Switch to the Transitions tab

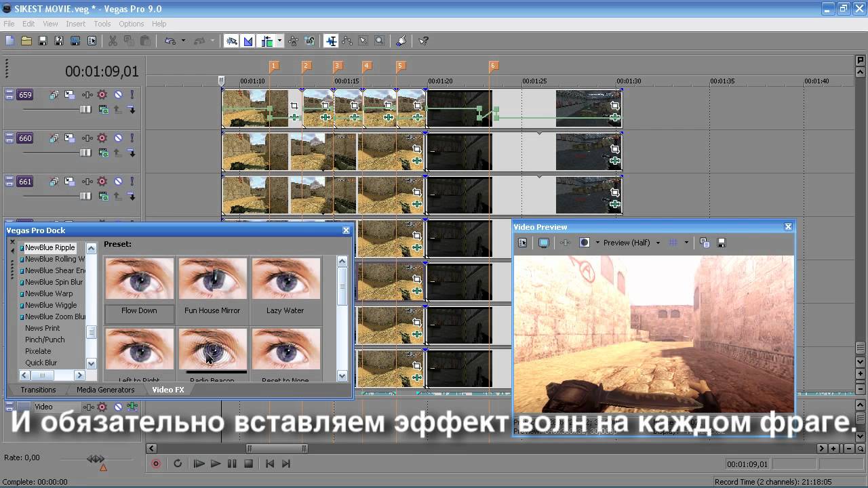38,390
